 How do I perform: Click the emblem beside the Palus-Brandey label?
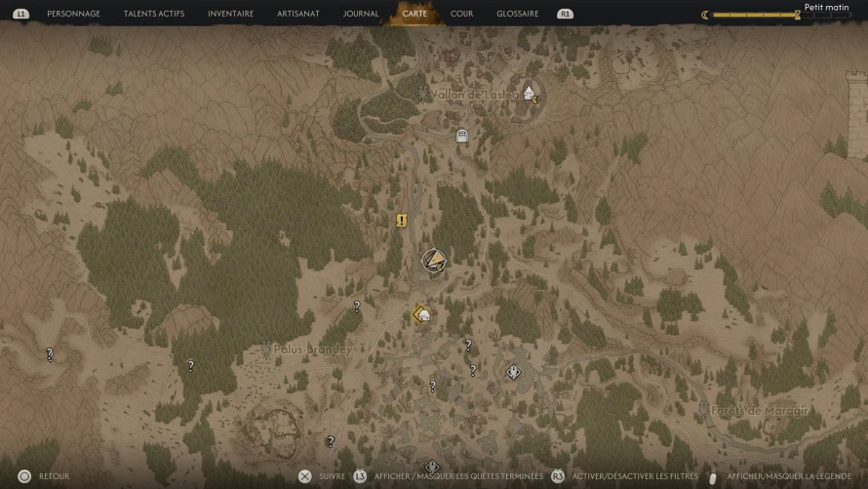266,348
